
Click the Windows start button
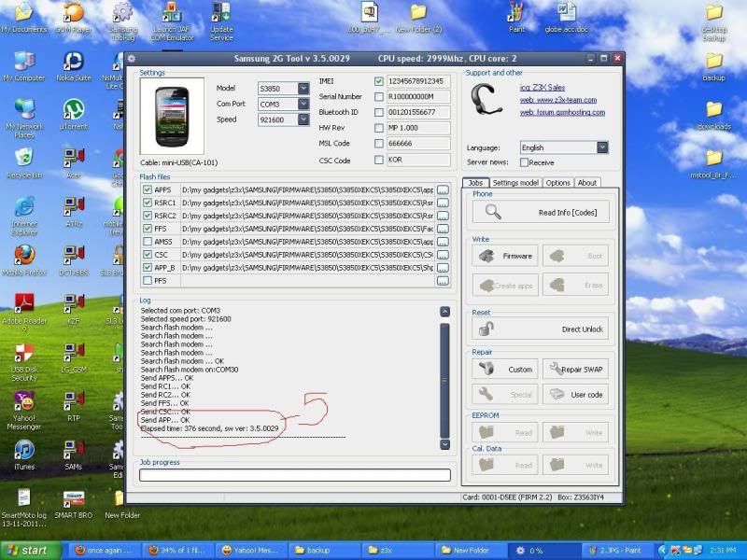pos(31,551)
